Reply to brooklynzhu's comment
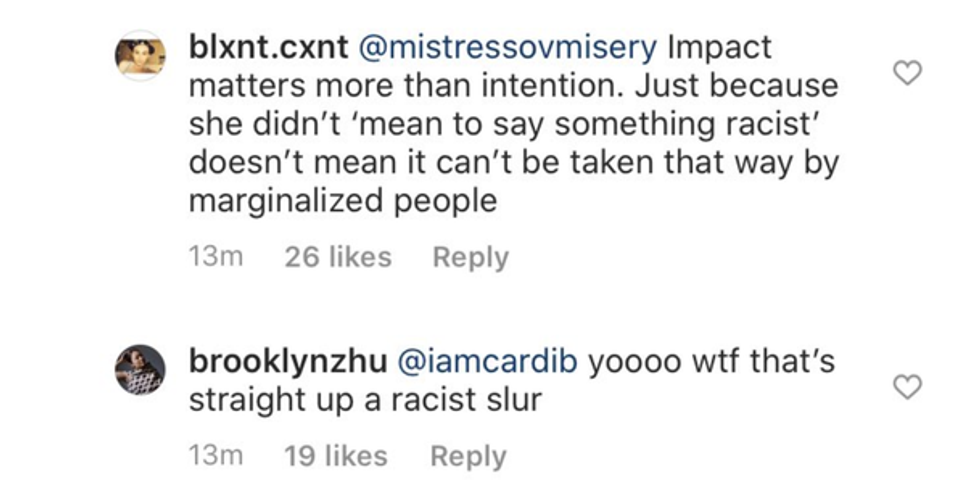The width and height of the screenshot is (980, 494). pos(468,456)
